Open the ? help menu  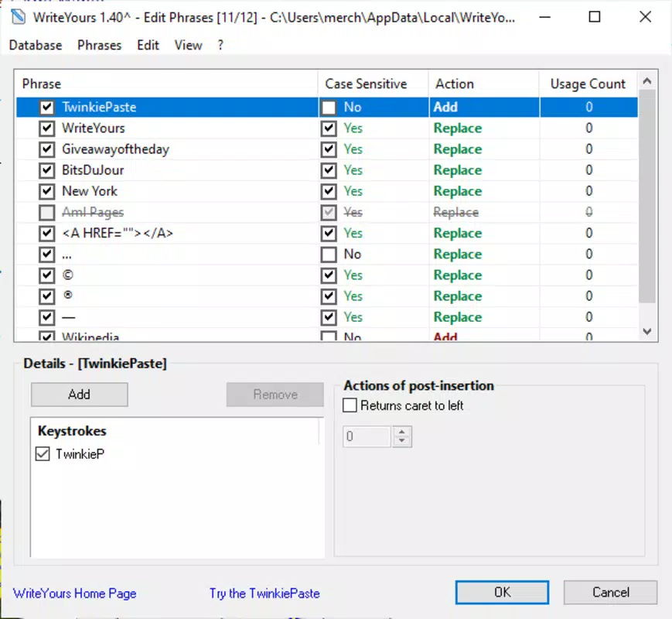220,45
